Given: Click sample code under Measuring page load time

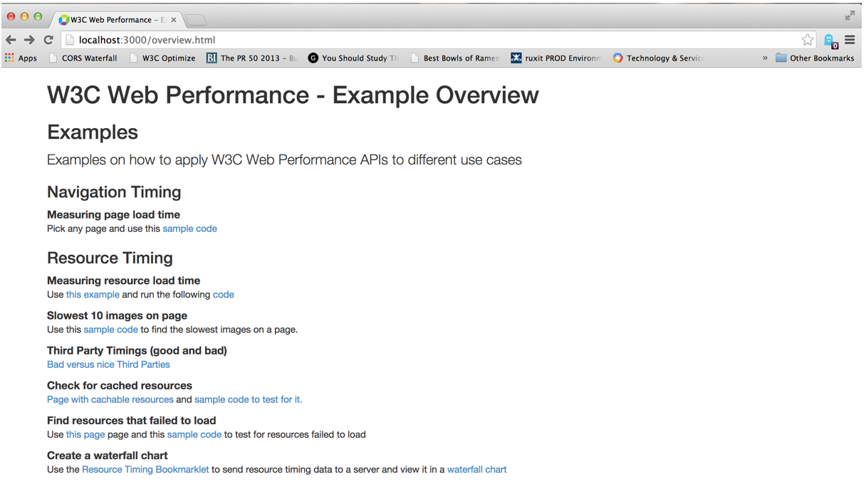Looking at the screenshot, I should coord(189,229).
